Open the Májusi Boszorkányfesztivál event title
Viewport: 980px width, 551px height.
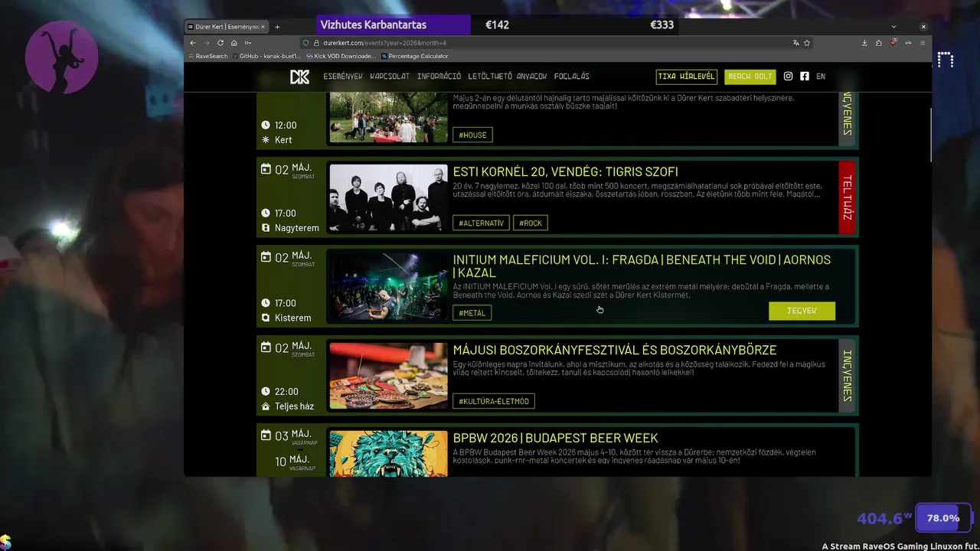pyautogui.click(x=614, y=350)
